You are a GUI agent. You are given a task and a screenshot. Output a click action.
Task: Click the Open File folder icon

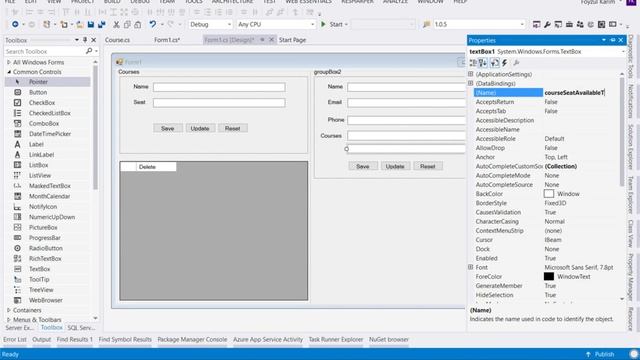coord(80,24)
